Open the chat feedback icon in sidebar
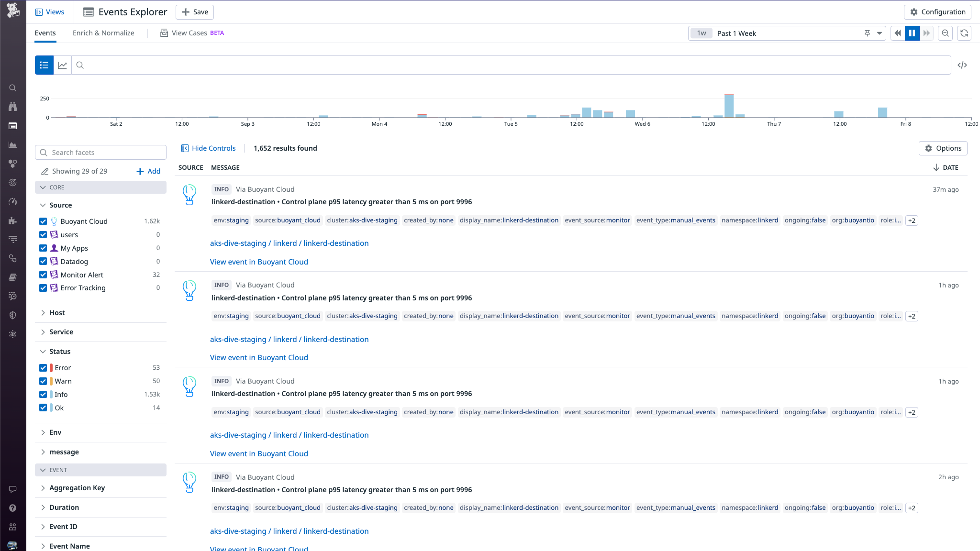 coord(12,489)
